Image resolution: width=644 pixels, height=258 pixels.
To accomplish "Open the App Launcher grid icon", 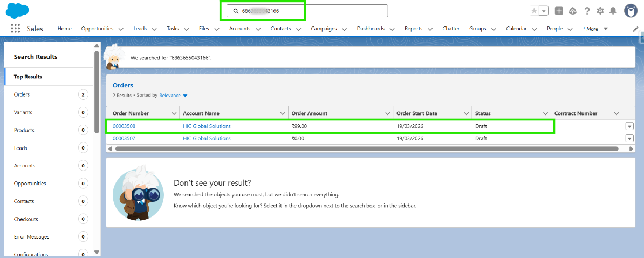I will 16,29.
